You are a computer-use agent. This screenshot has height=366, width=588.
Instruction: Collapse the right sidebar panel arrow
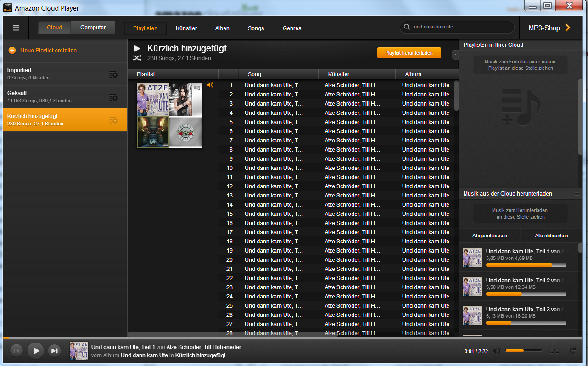[455, 55]
